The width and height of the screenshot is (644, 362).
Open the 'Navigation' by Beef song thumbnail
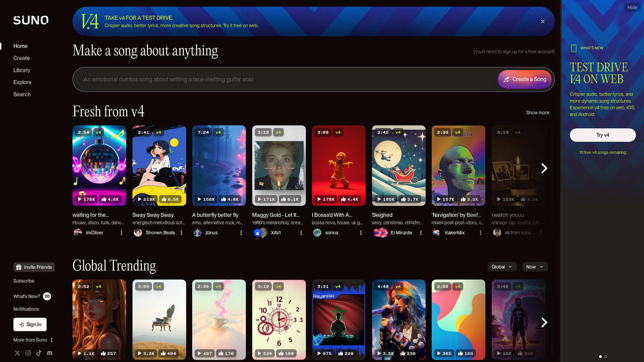458,166
